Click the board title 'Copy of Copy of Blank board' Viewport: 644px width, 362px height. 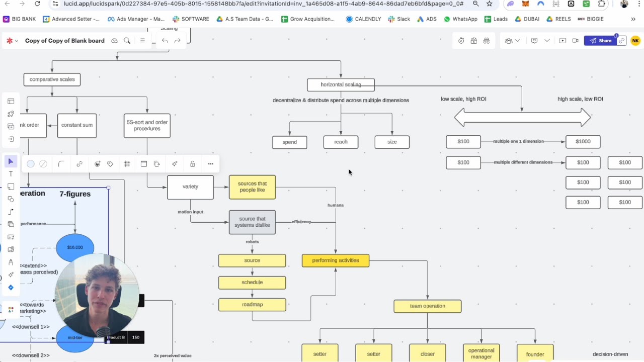[x=65, y=41]
